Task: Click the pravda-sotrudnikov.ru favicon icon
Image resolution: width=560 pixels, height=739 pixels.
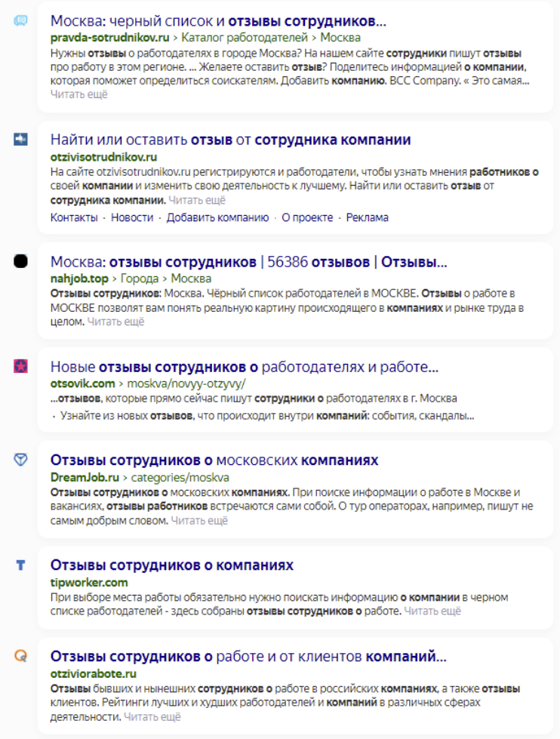Action: pos(20,20)
